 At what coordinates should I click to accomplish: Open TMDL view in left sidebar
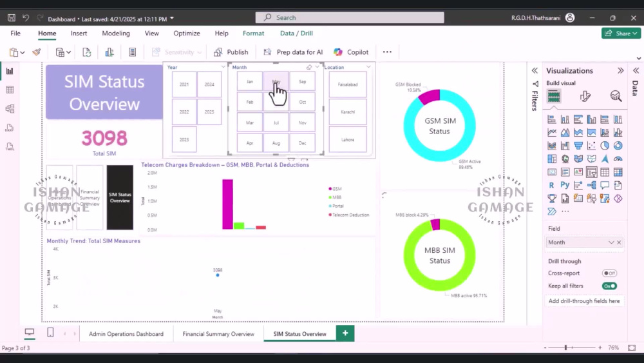click(10, 147)
